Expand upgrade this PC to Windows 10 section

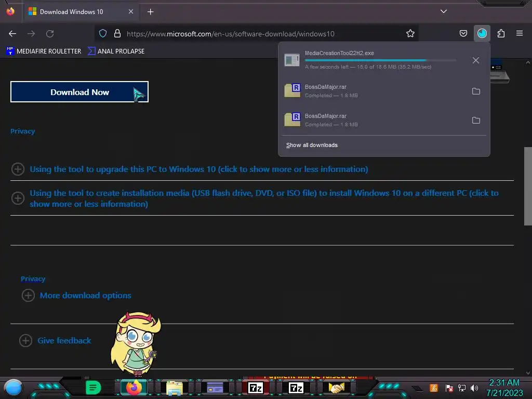pos(199,169)
